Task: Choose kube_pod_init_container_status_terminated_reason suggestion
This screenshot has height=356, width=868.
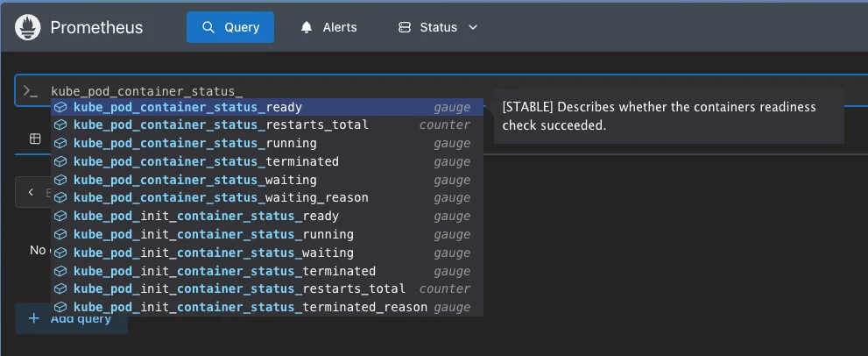Action: [267, 307]
